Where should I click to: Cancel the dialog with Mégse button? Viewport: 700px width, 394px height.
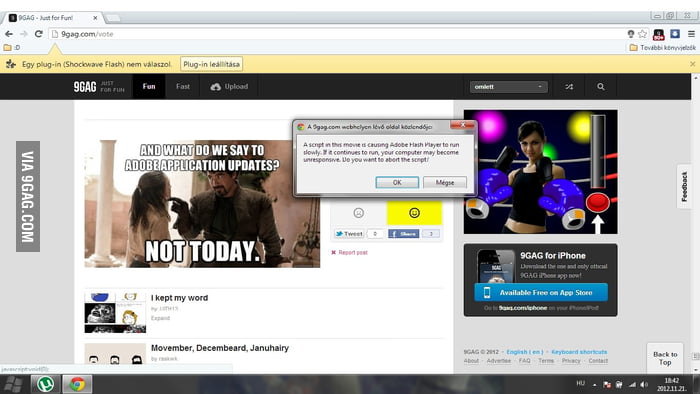[445, 182]
